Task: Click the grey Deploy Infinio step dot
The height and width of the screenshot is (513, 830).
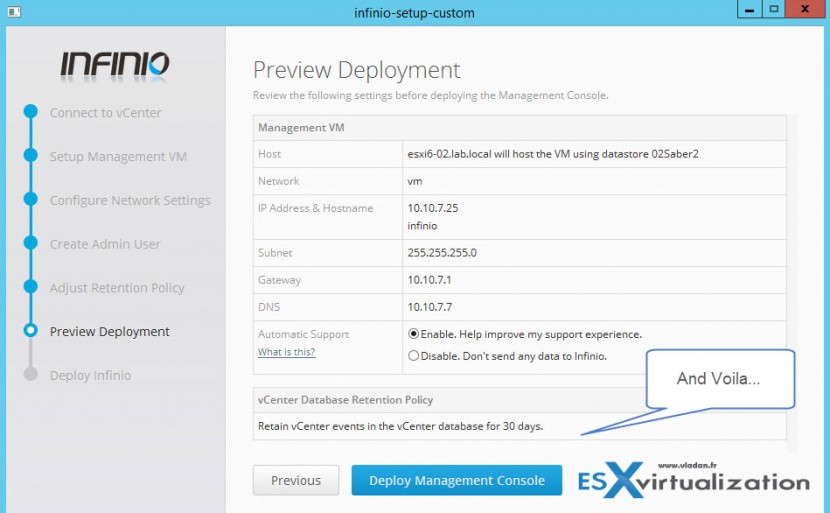Action: (31, 374)
